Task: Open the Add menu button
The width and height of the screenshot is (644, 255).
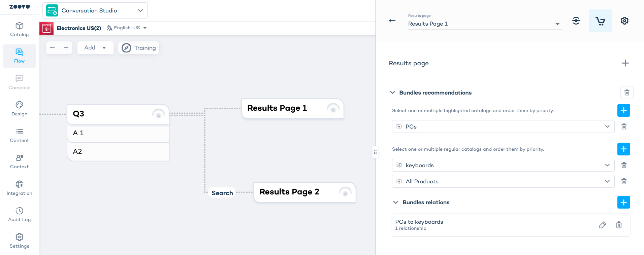Action: coord(95,48)
